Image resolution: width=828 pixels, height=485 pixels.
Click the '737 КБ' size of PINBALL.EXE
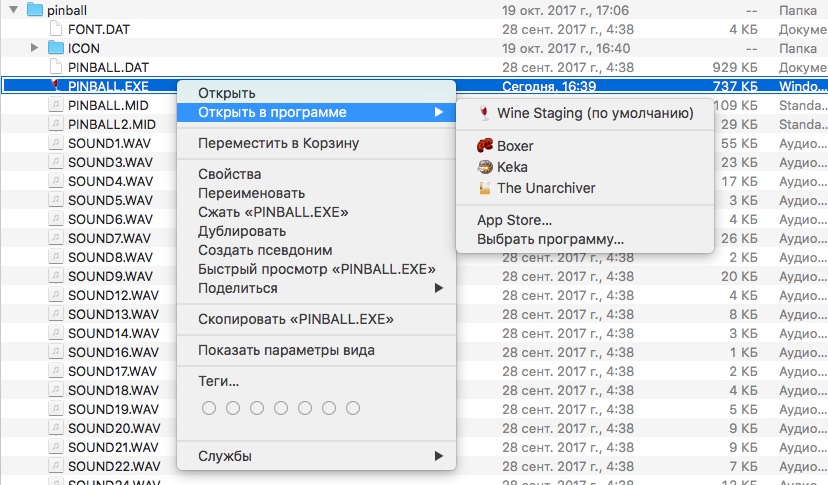tap(735, 86)
